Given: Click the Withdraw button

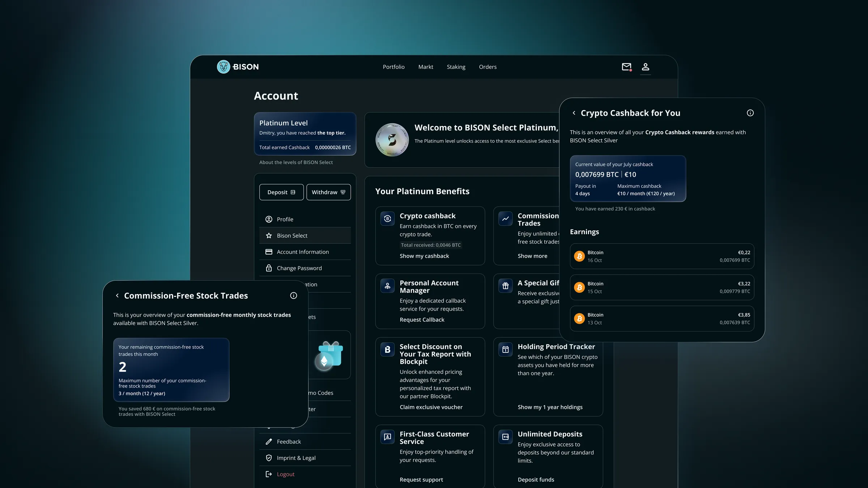Looking at the screenshot, I should [329, 192].
